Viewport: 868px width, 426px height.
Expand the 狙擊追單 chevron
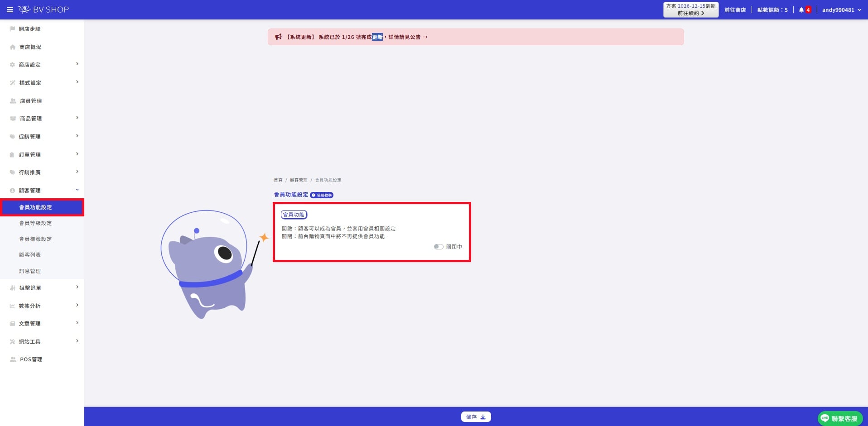click(x=77, y=287)
